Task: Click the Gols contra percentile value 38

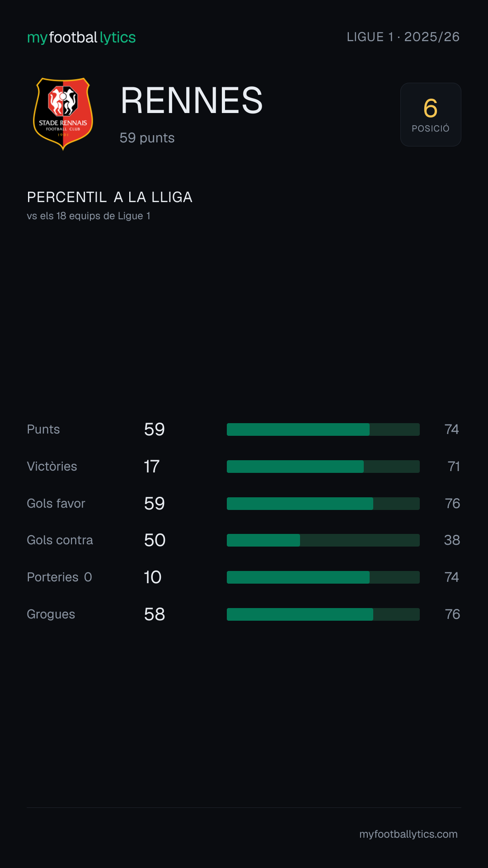Action: click(452, 540)
